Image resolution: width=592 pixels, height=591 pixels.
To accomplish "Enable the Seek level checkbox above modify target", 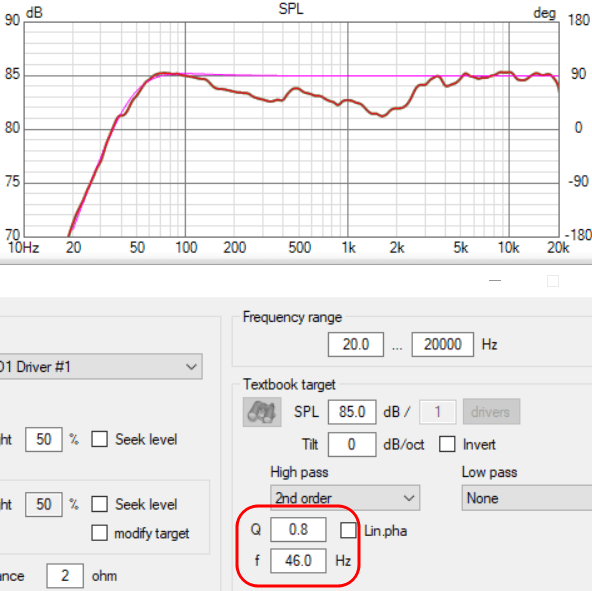I will pyautogui.click(x=99, y=505).
